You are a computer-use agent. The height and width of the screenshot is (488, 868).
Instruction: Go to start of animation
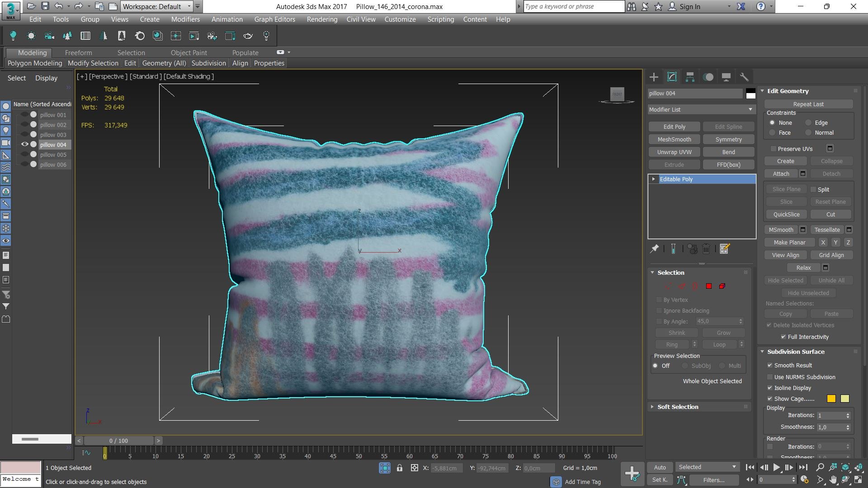[x=750, y=468]
